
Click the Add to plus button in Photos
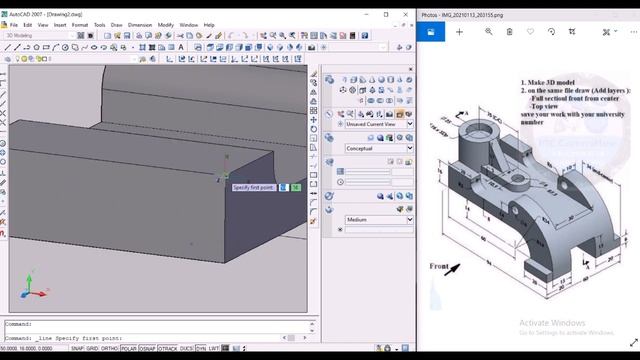(x=459, y=31)
